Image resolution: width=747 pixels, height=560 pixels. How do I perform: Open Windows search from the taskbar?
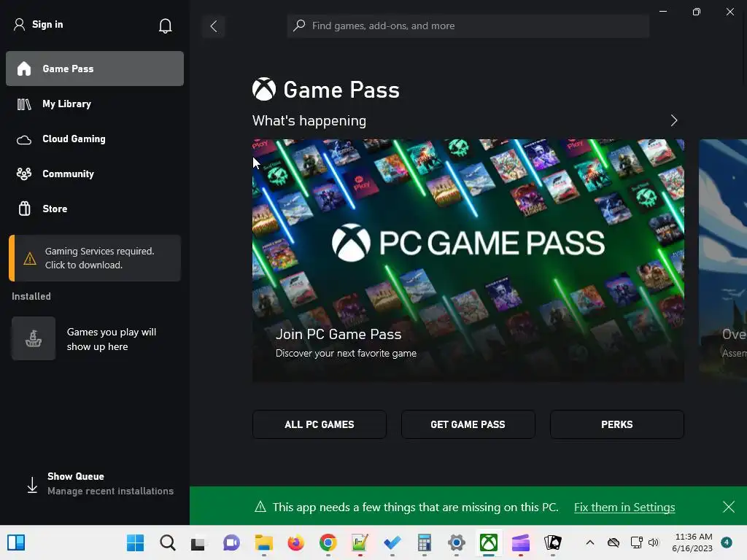(167, 542)
